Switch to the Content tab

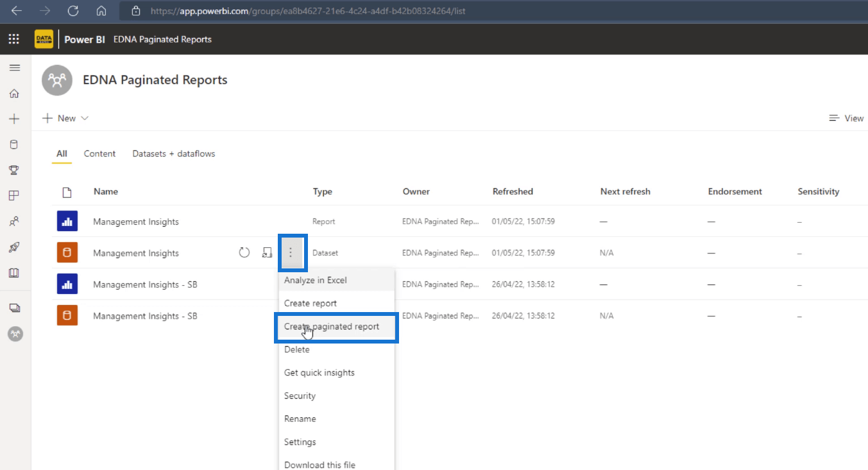[100, 154]
